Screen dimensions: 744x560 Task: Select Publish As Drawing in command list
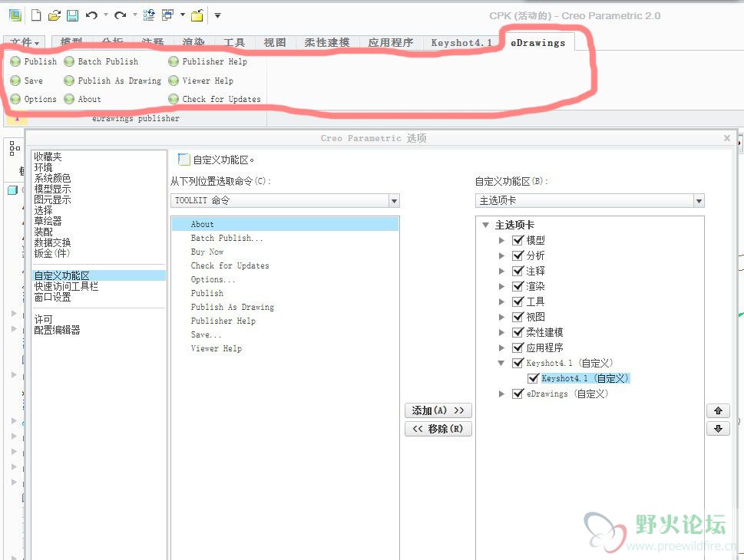[285, 307]
